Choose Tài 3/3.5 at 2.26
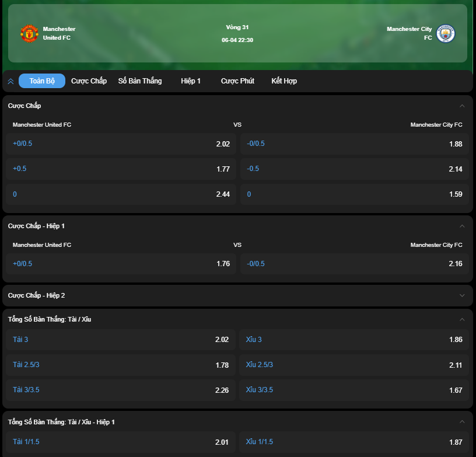Viewport: 476px width, 457px height. (121, 390)
